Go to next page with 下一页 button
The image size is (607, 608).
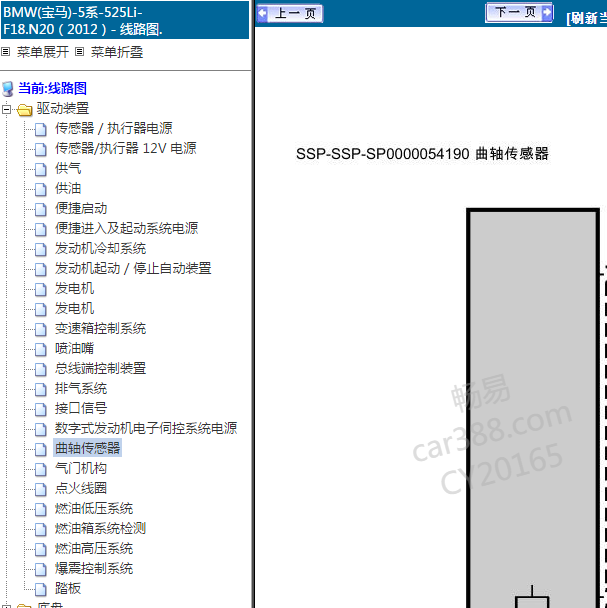pos(519,13)
